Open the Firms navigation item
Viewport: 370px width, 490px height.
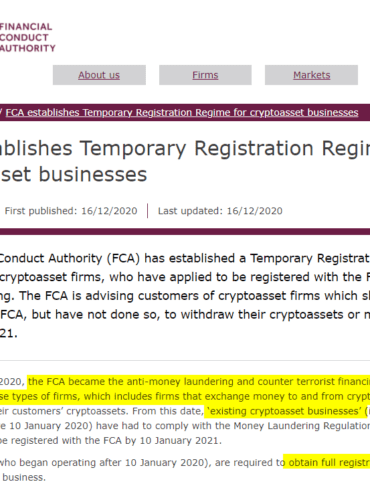205,75
